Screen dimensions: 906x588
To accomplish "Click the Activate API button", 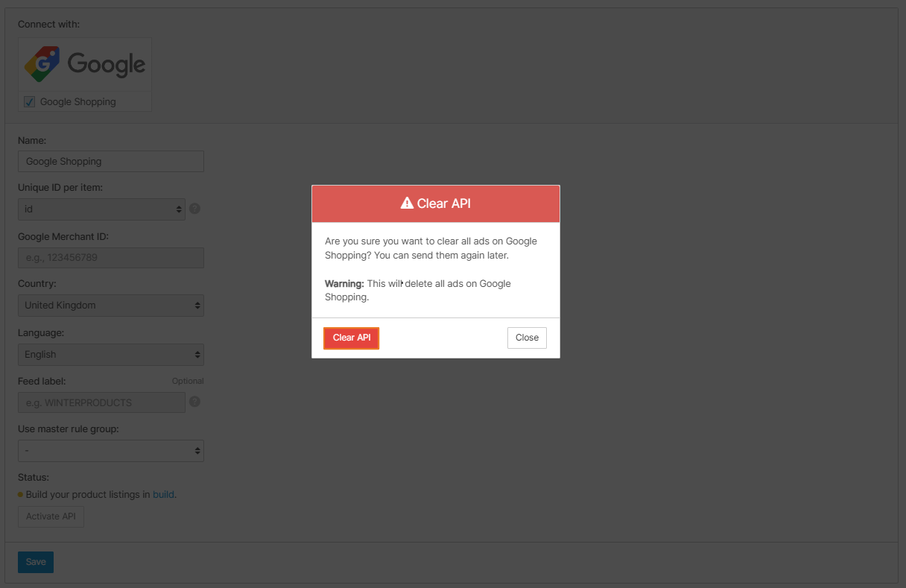I will point(51,516).
